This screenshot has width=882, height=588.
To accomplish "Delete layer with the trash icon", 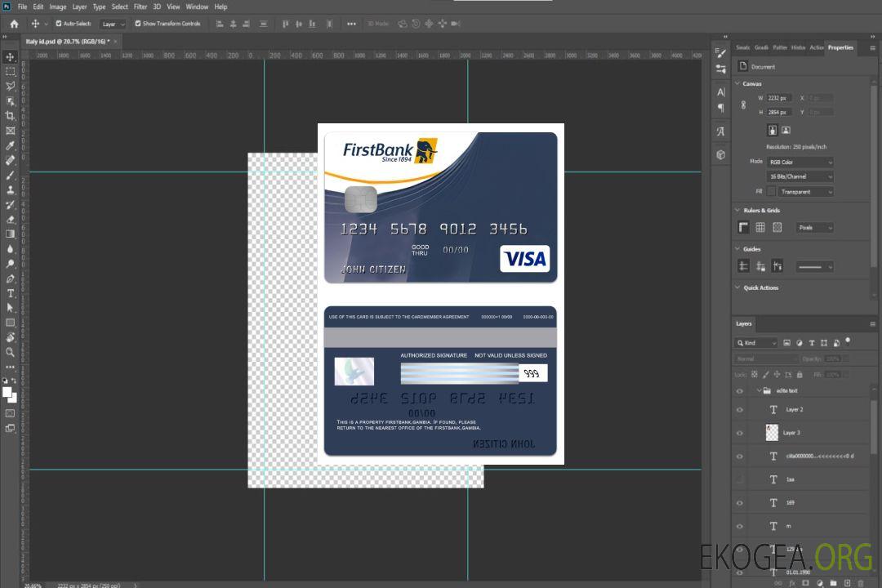I will pyautogui.click(x=861, y=583).
